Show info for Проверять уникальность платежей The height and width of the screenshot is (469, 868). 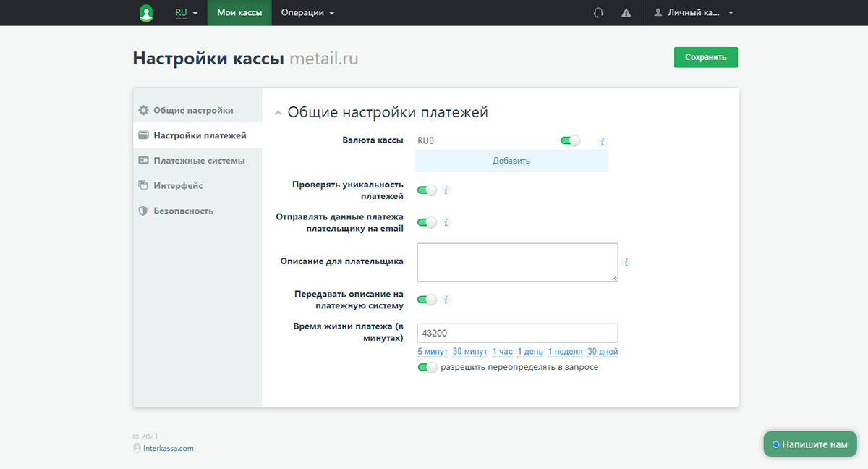point(446,190)
